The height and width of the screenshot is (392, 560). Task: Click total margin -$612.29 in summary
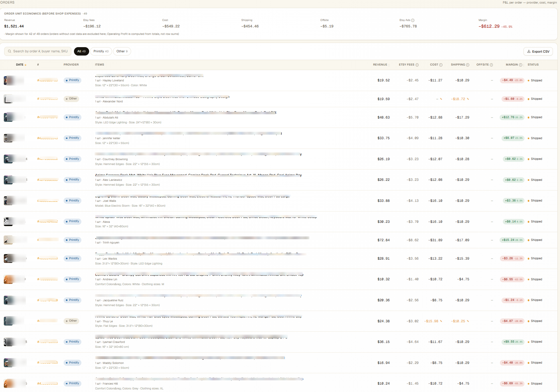tap(489, 26)
